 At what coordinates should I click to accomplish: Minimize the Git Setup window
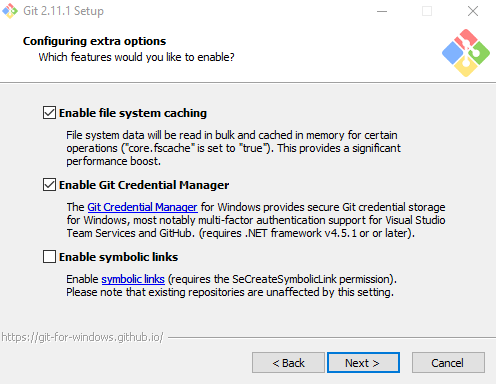[382, 11]
